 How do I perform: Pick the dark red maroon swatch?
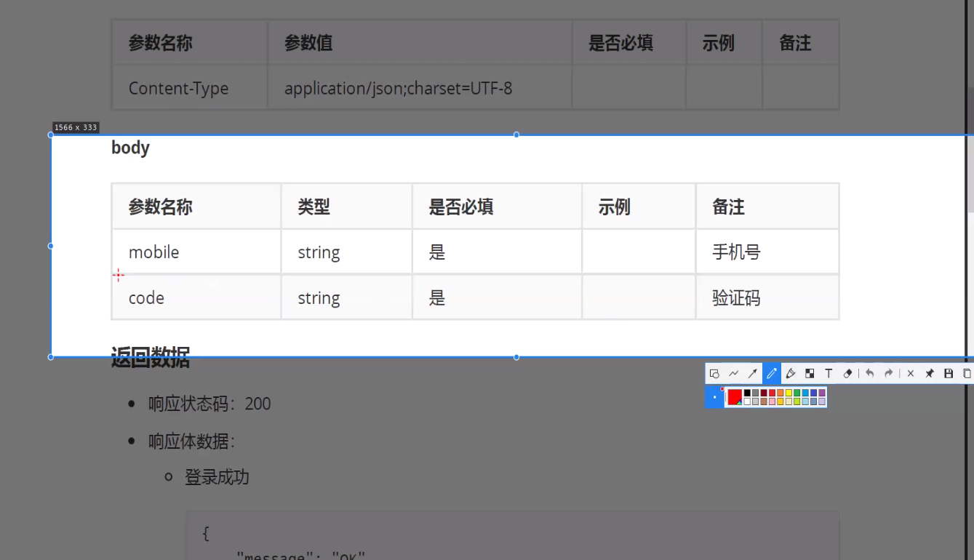[x=764, y=393]
